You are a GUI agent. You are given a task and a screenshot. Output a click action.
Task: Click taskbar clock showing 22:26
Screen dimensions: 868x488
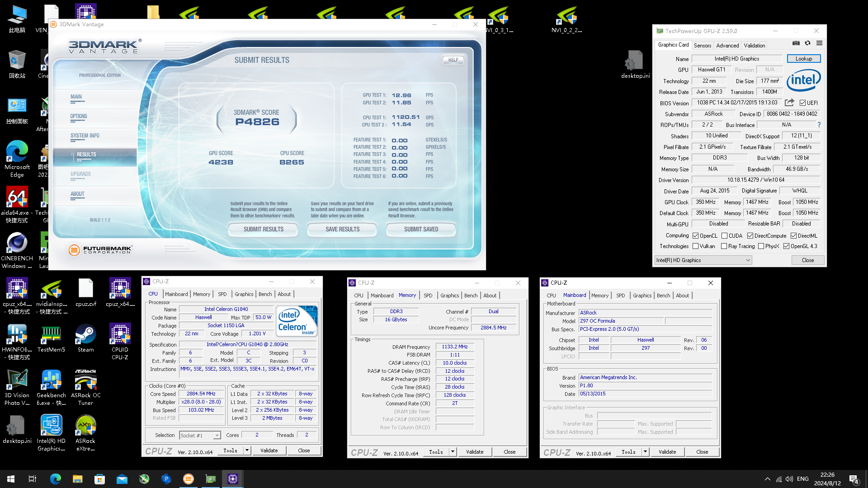(x=828, y=479)
